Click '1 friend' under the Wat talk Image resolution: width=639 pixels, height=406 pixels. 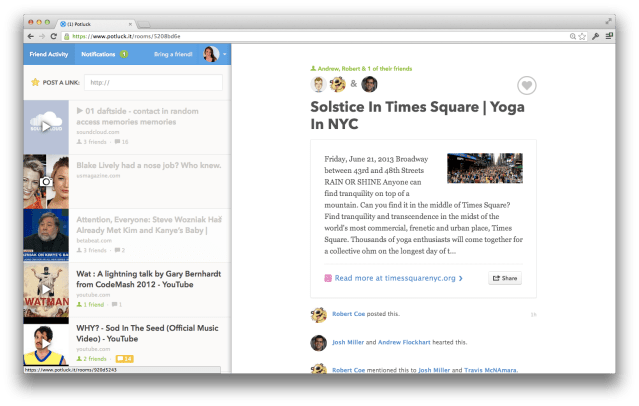tap(90, 304)
